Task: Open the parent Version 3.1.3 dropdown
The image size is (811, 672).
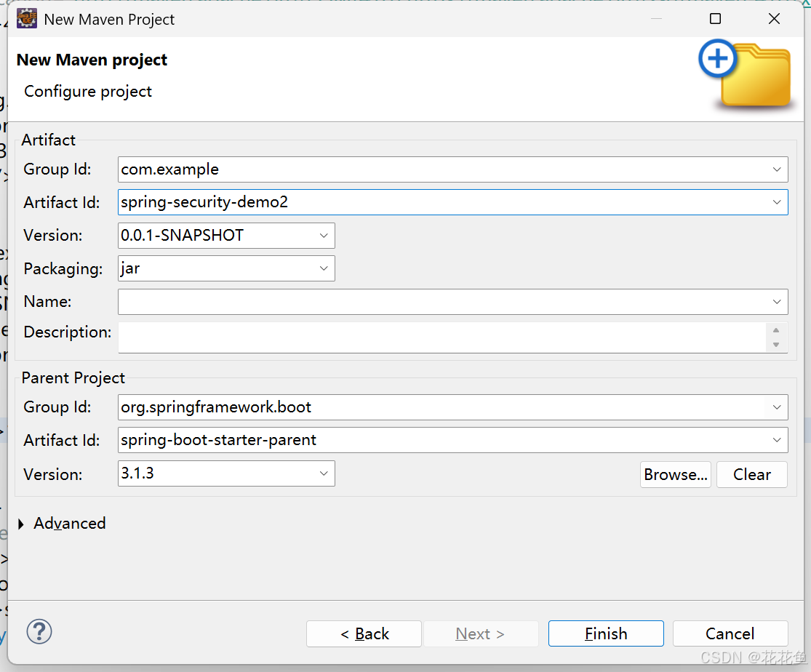Action: click(x=324, y=473)
